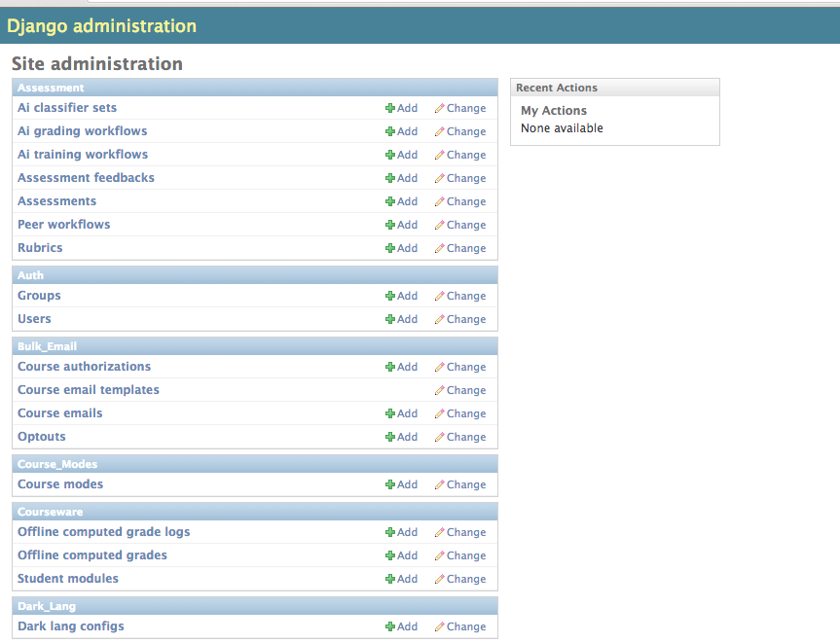Open the Course authorizations list
Image resolution: width=840 pixels, height=643 pixels.
tap(84, 367)
